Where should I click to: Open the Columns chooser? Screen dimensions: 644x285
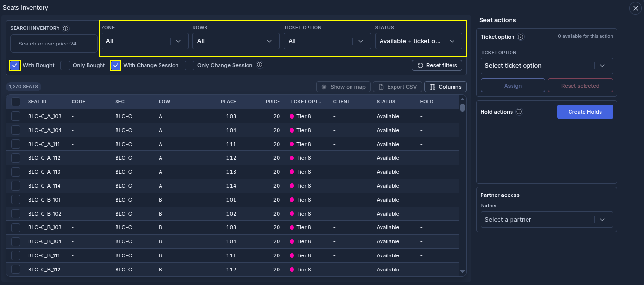tap(445, 87)
